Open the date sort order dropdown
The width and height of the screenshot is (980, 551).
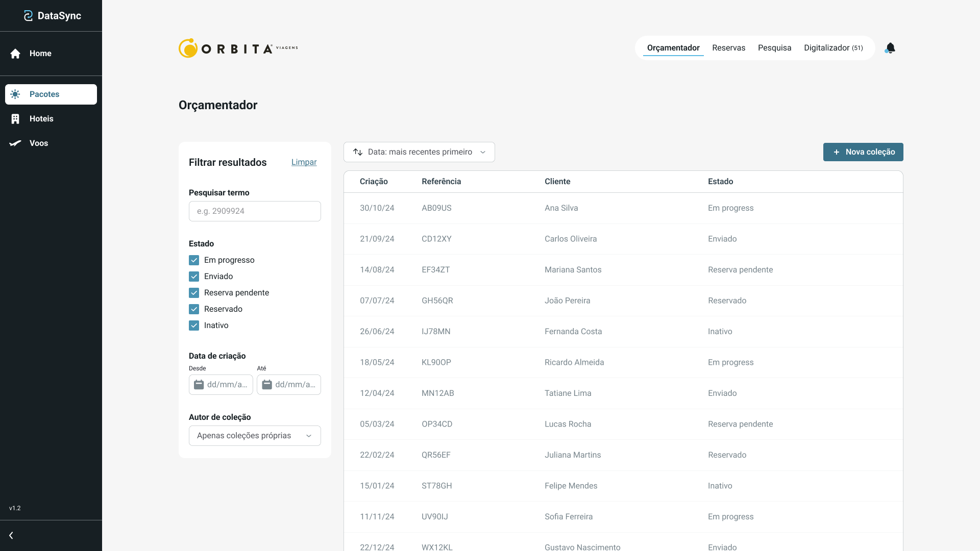point(419,152)
